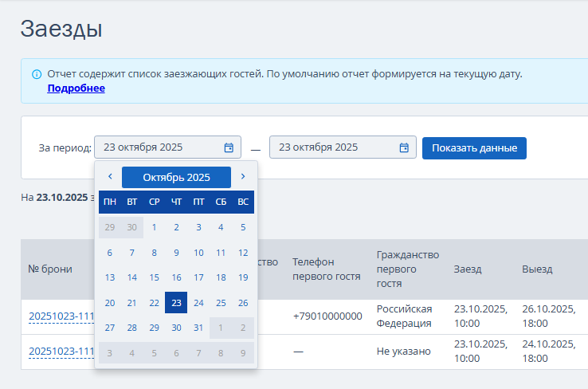Open first booking number link 20251023-111

tap(61, 316)
